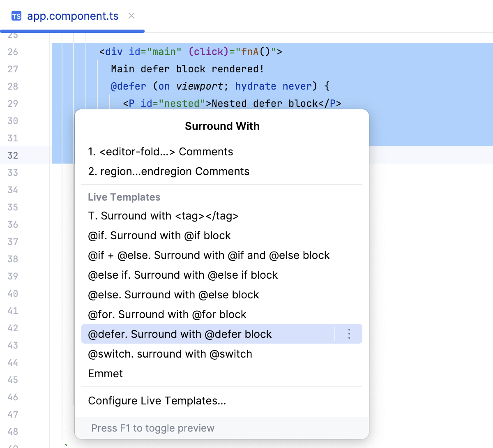Select Surround with @else if block
The height and width of the screenshot is (448, 493).
coord(182,275)
